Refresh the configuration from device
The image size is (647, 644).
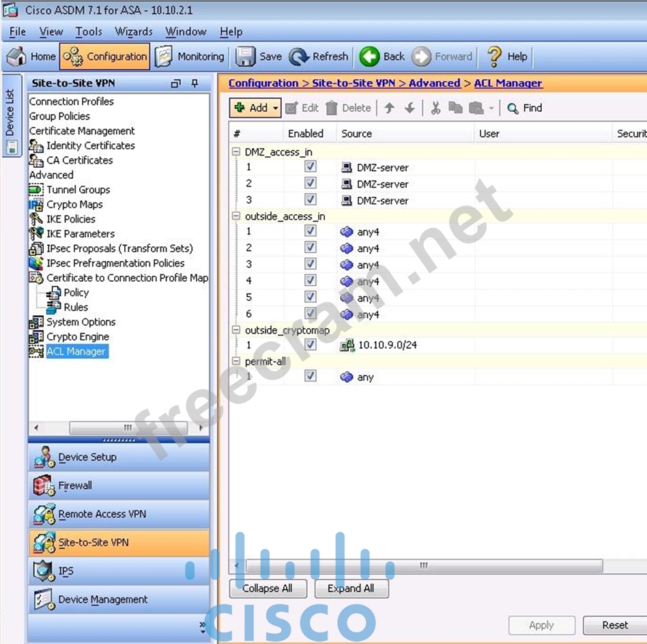coord(299,57)
